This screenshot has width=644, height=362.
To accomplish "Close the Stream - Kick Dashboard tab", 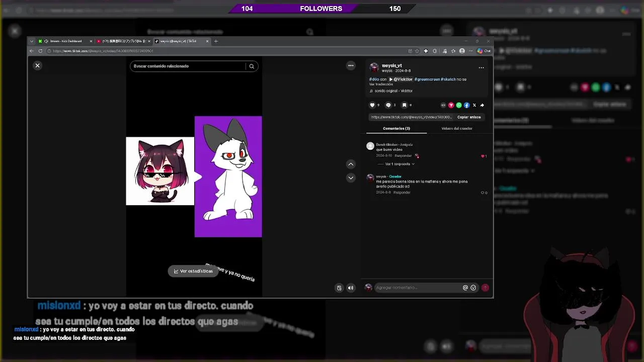I will (x=91, y=41).
